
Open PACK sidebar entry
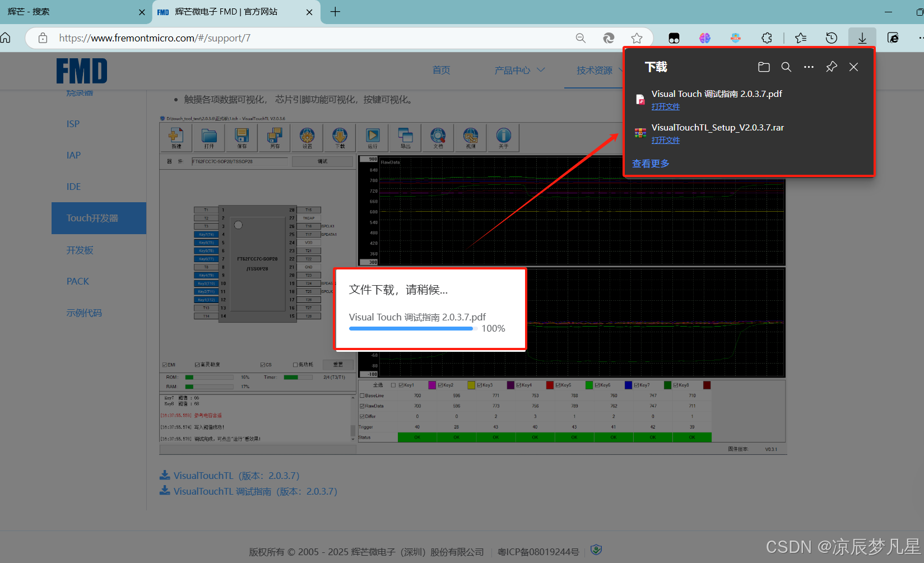tap(78, 281)
